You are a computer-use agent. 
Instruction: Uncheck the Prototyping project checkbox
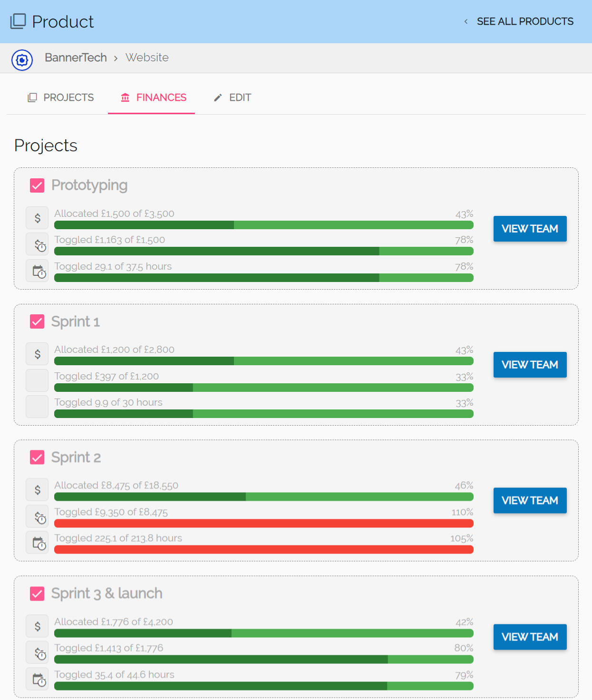[x=37, y=185]
